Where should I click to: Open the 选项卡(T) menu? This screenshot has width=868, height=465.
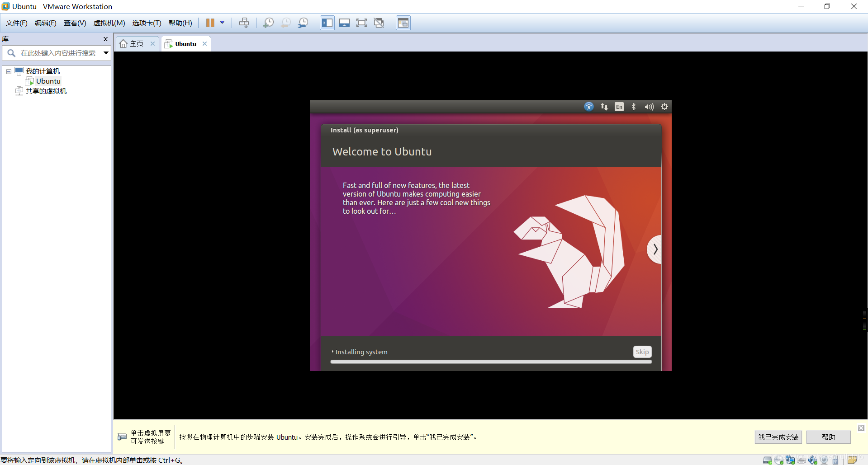click(x=147, y=23)
